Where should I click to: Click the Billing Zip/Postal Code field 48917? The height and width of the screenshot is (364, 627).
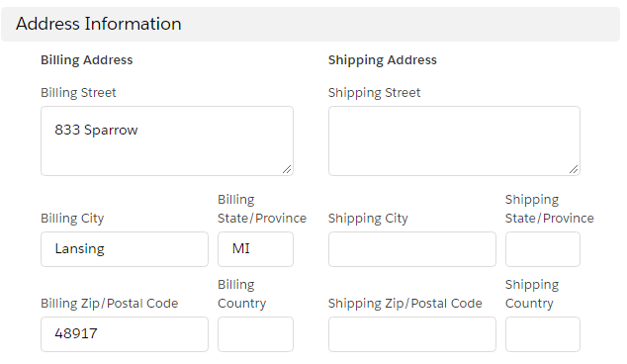(x=125, y=334)
